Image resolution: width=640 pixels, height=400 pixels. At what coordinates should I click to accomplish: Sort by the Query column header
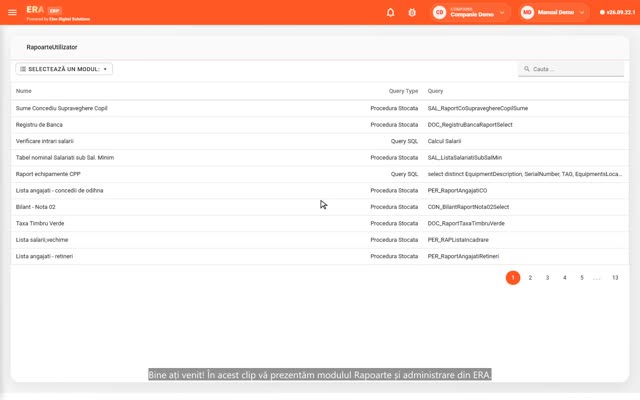point(435,91)
